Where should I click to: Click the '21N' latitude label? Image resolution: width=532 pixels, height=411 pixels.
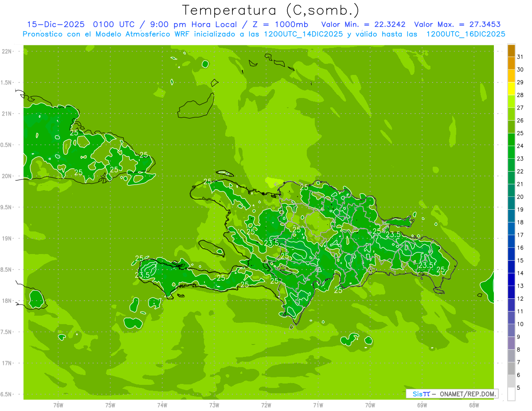pos(6,114)
